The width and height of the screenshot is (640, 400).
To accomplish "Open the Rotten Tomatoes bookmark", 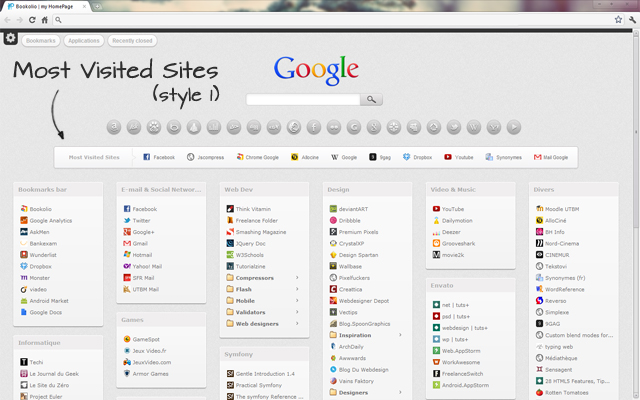I will pyautogui.click(x=562, y=392).
